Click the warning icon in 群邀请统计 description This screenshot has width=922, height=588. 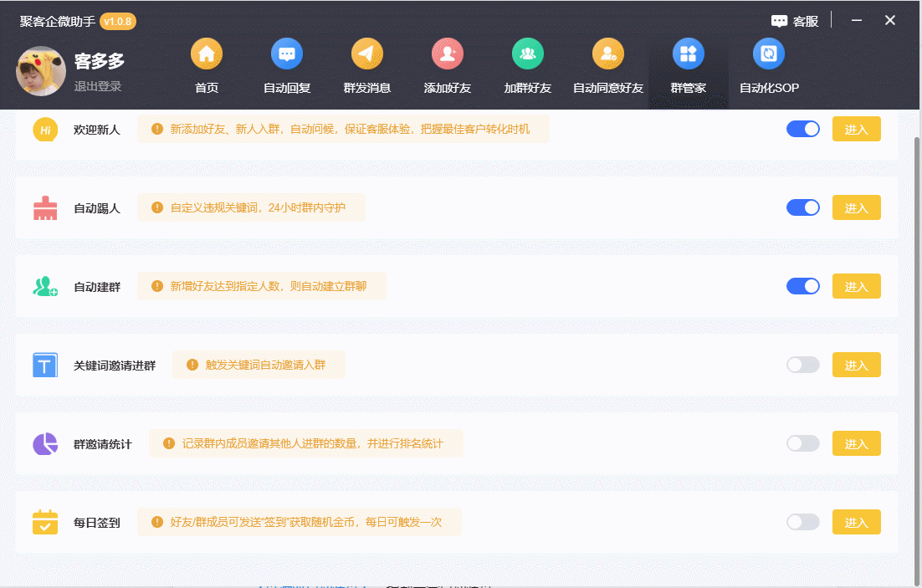169,443
